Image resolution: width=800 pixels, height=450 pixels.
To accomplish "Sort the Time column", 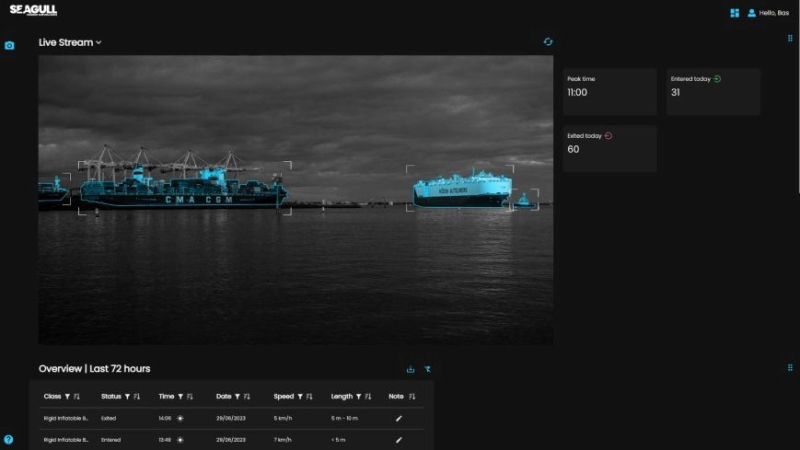I will click(190, 396).
